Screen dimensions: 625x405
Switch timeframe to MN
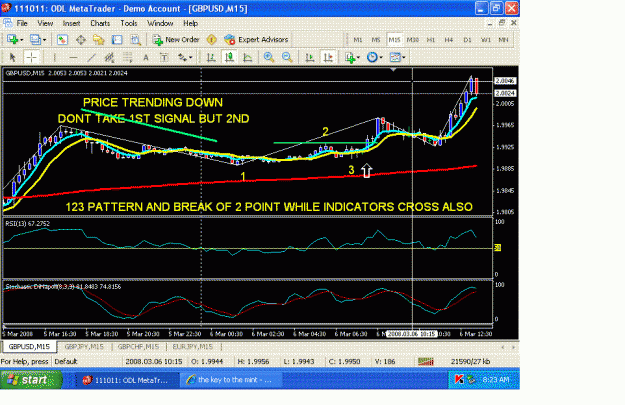coord(503,39)
